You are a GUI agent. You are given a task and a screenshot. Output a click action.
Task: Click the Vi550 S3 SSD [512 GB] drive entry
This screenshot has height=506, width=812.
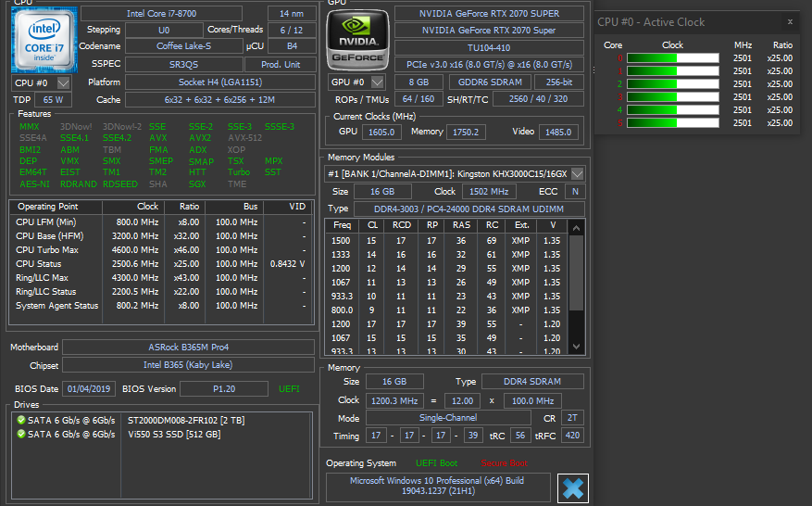coord(174,434)
